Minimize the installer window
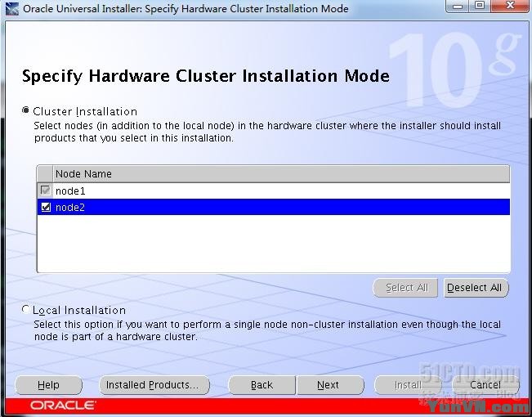 point(458,6)
